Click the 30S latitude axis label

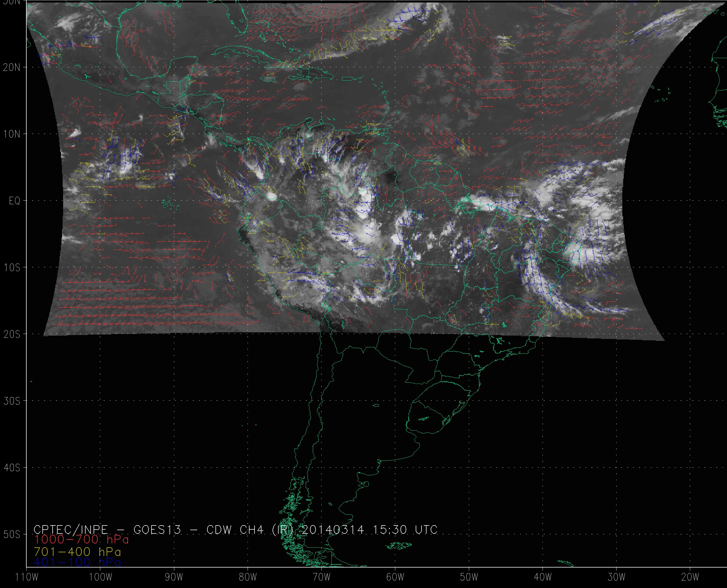point(12,401)
